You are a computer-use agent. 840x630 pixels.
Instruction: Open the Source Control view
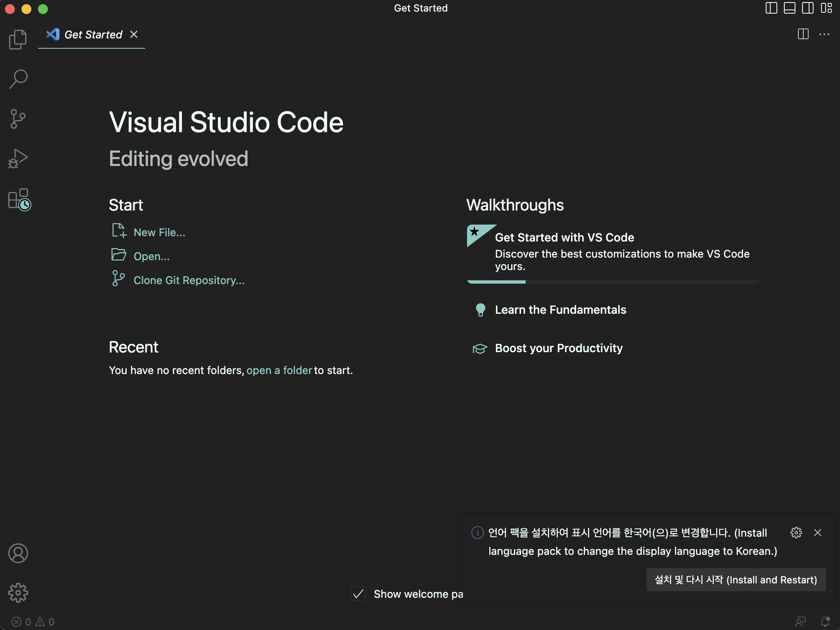click(18, 119)
